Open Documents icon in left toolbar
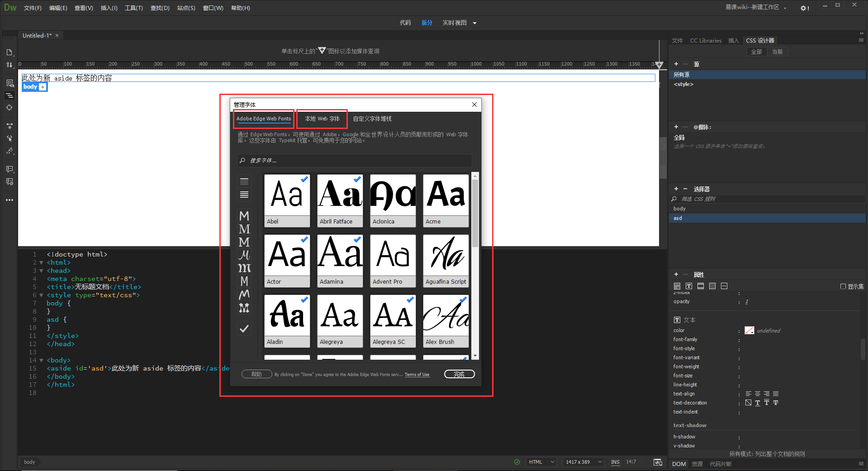This screenshot has width=868, height=471. pyautogui.click(x=9, y=52)
